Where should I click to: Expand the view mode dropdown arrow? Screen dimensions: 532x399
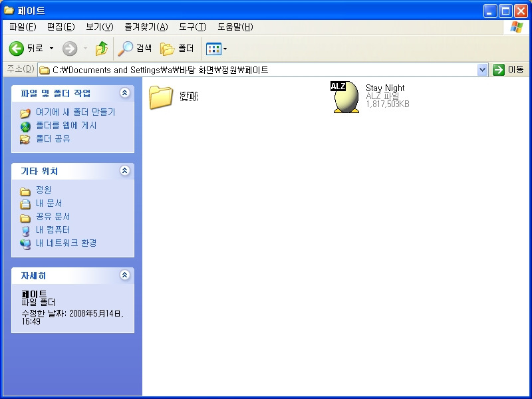[225, 49]
